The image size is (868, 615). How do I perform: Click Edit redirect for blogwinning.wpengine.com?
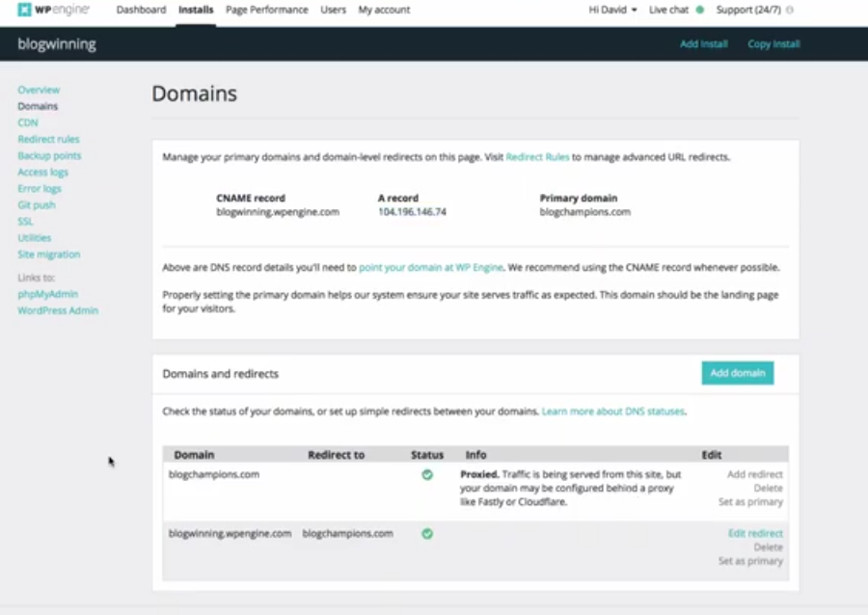click(755, 534)
